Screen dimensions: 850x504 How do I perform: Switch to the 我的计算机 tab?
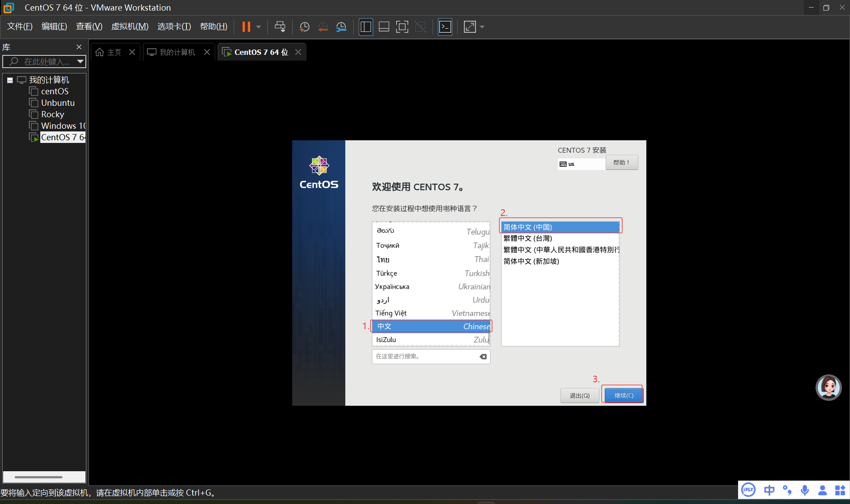click(x=172, y=52)
